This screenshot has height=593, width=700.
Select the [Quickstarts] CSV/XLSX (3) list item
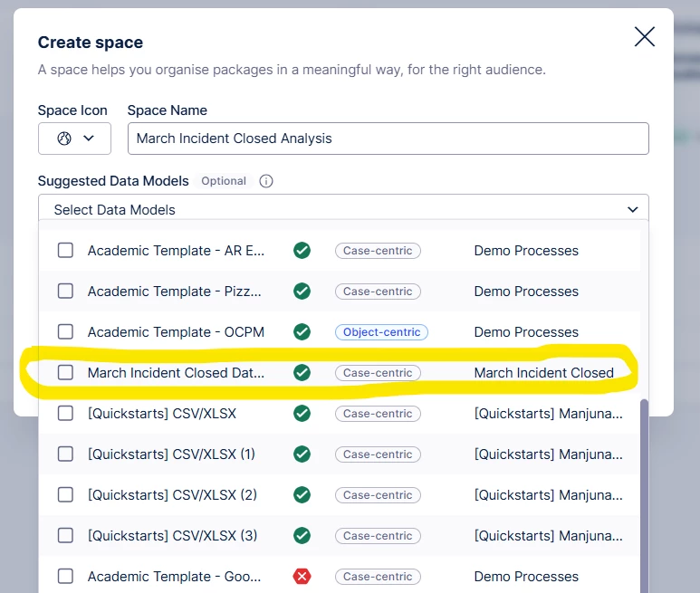coord(172,536)
